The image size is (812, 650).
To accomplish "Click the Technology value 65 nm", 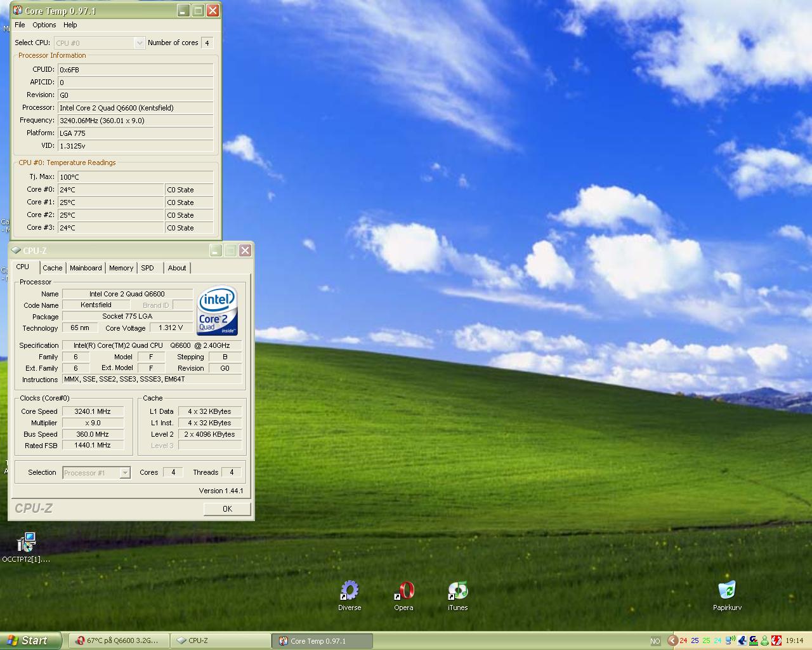I will [80, 328].
